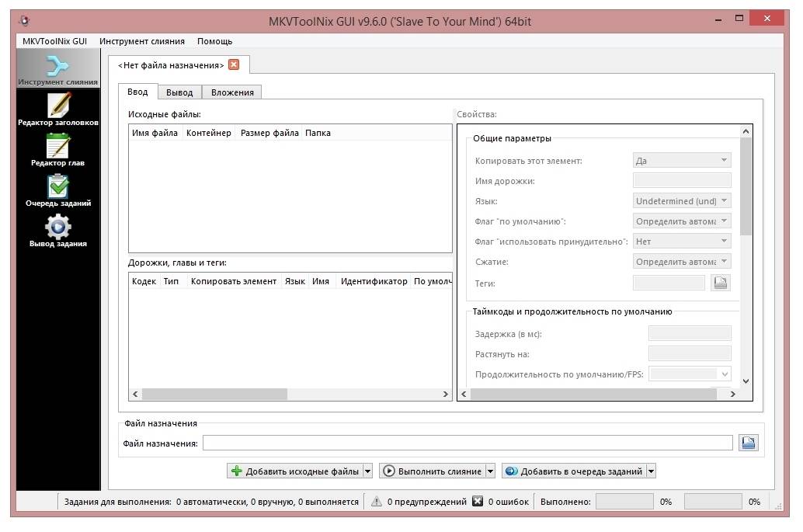The image size is (803, 532).
Task: Open the Флаг "использовать принудительно" dropdown
Action: point(682,242)
